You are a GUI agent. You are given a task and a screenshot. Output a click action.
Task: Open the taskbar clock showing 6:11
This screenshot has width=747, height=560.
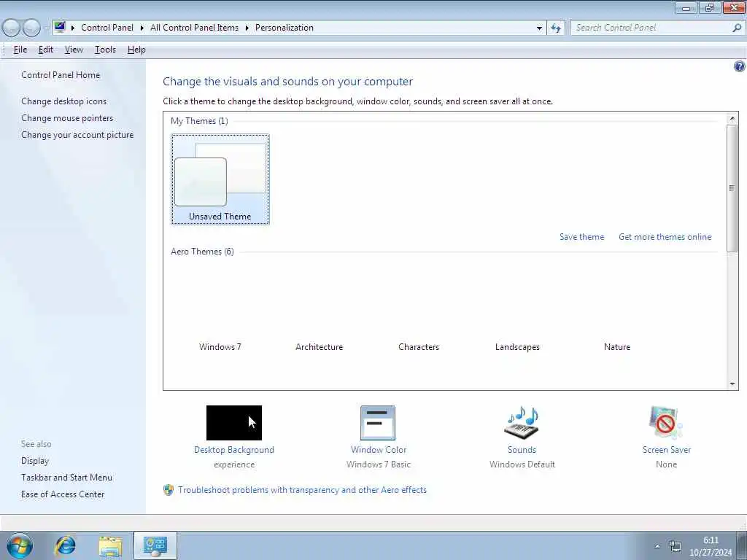tap(711, 546)
